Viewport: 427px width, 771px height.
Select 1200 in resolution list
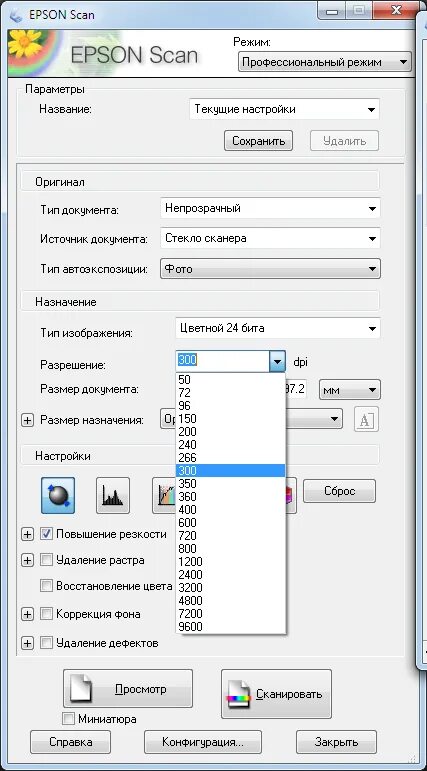[230, 562]
